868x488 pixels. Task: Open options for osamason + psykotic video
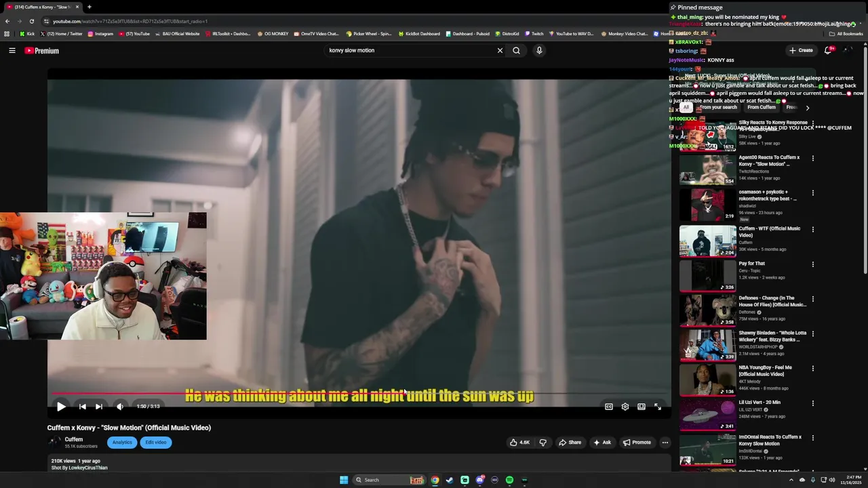(x=813, y=193)
